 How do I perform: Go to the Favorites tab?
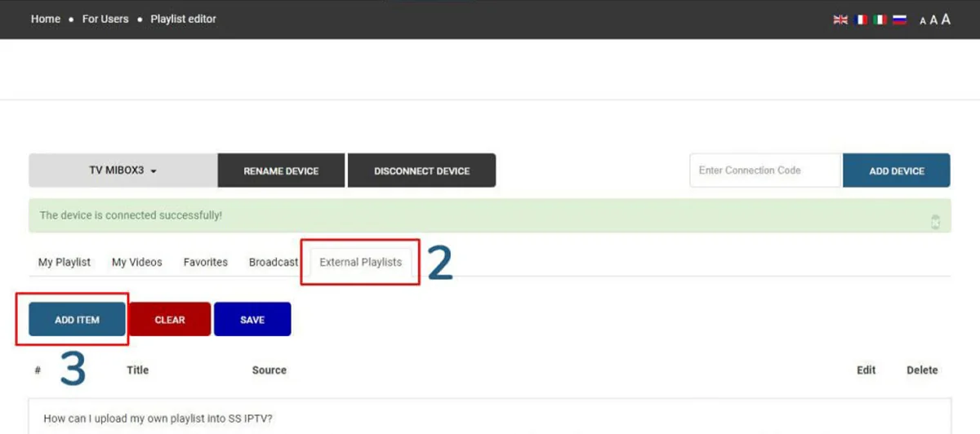(x=206, y=262)
